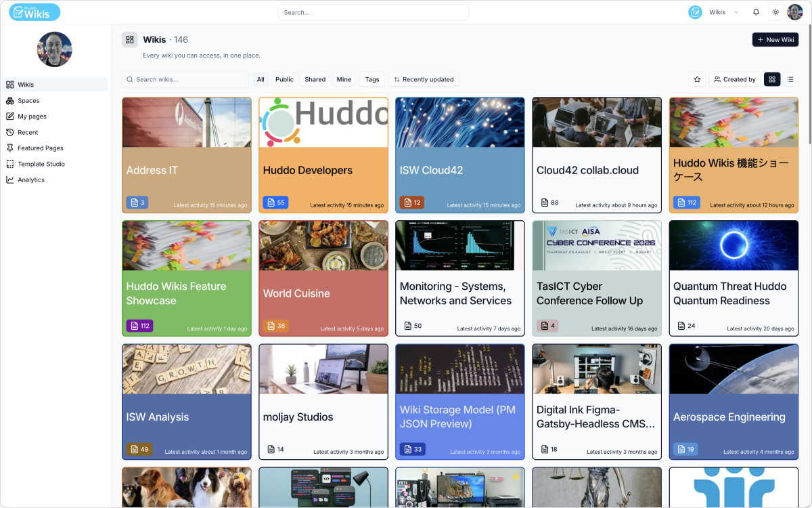Select the Public filter
The image size is (812, 508).
285,79
